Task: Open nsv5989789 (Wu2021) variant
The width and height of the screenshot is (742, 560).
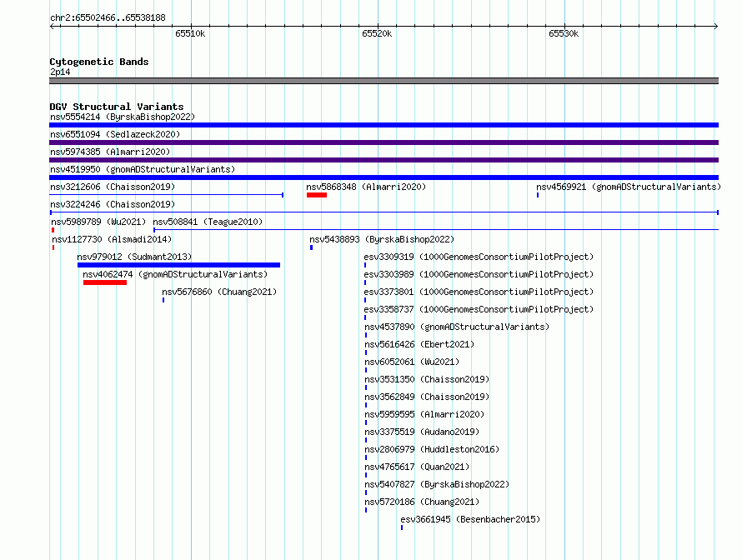Action: 98,222
